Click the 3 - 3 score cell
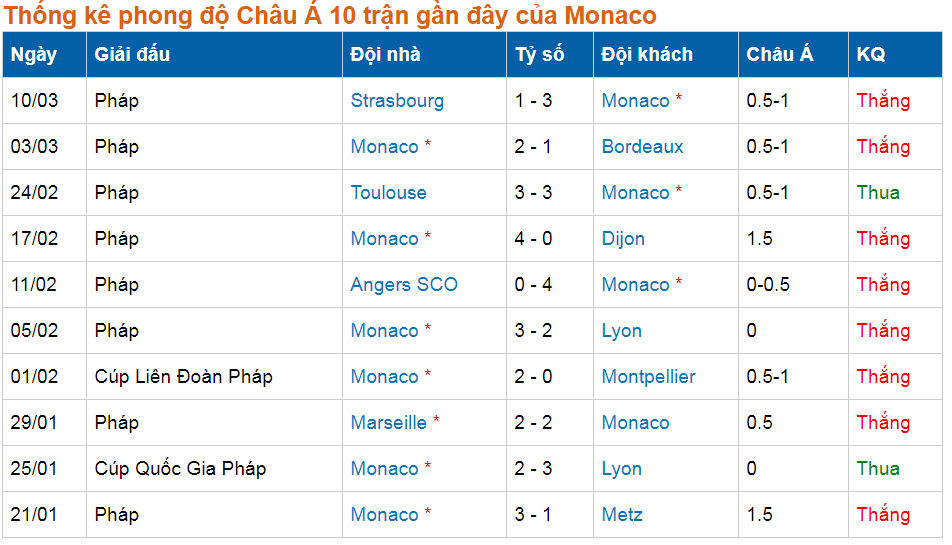The image size is (952, 545). click(533, 193)
